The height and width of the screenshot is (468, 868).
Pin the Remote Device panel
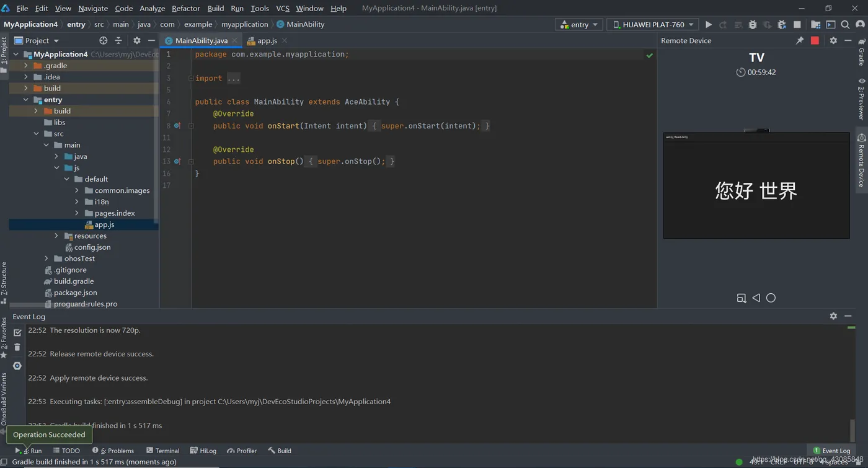(800, 40)
